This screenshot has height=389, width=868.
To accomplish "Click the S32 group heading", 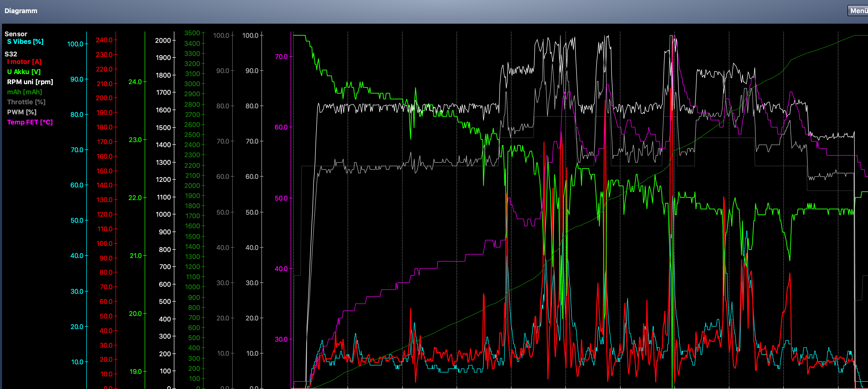I will tap(11, 54).
